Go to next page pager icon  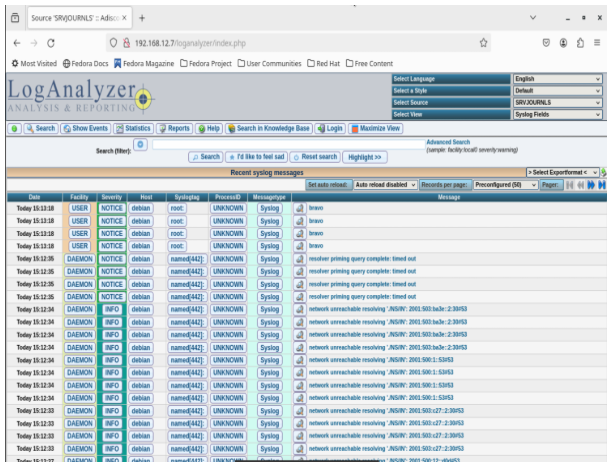[591, 185]
